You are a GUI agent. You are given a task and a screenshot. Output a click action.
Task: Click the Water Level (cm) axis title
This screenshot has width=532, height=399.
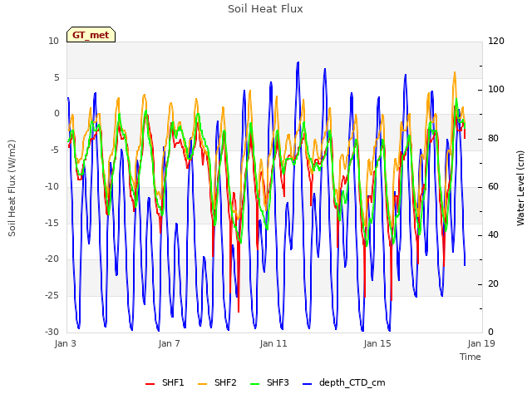(x=520, y=188)
